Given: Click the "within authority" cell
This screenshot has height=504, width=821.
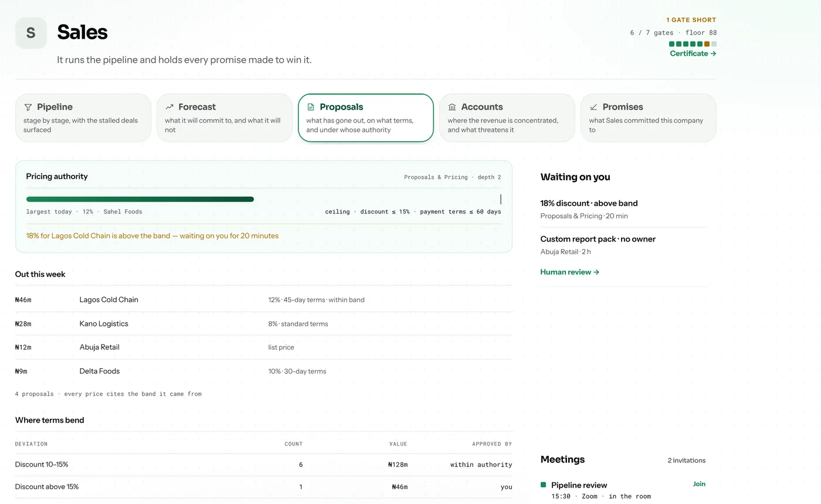Looking at the screenshot, I should tap(481, 464).
